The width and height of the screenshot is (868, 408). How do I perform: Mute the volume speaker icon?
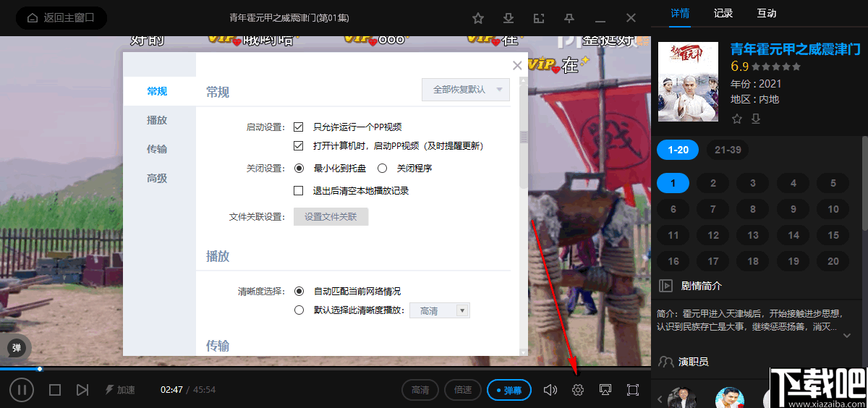pos(550,390)
